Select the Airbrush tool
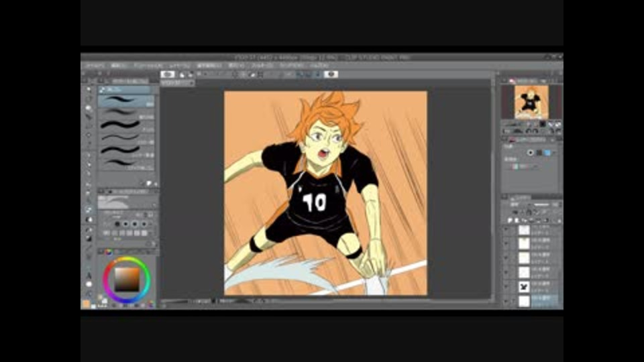The width and height of the screenshot is (644, 362). tap(89, 184)
